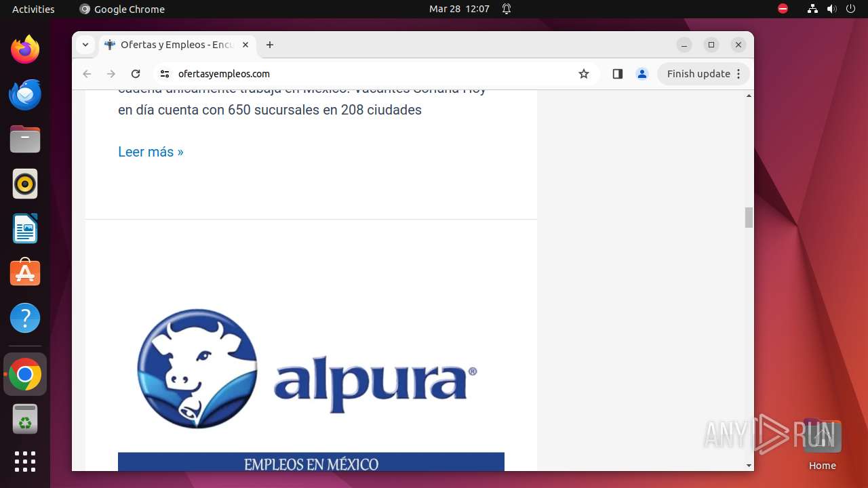
Task: Open the Trash in dock
Action: coord(25,420)
